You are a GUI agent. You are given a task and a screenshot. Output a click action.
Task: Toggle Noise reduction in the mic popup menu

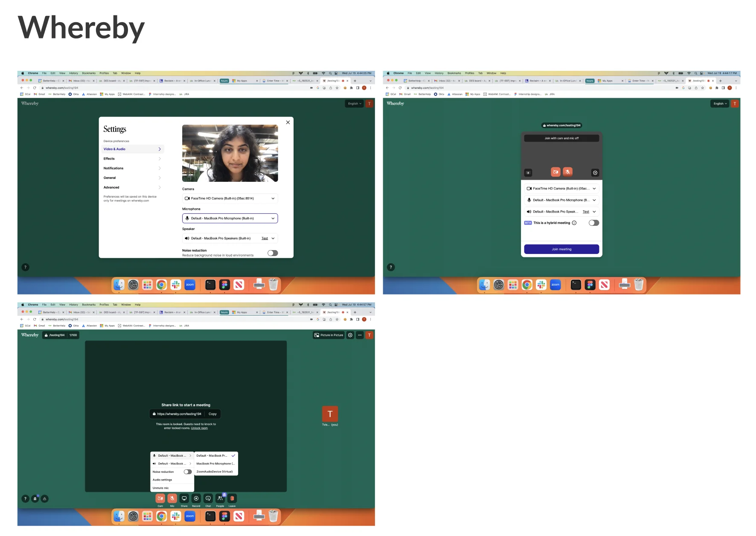pyautogui.click(x=188, y=472)
